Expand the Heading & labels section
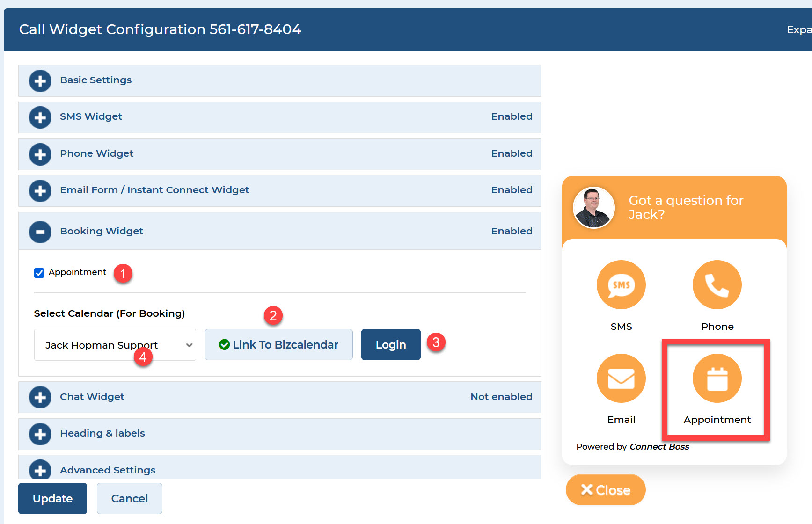Image resolution: width=812 pixels, height=524 pixels. tap(40, 434)
